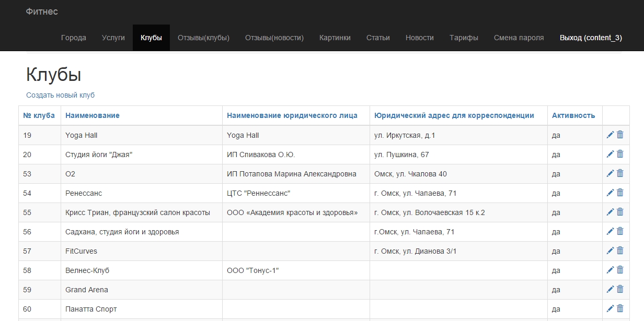644x321 pixels.
Task: Open the Тарифы navigation item
Action: (x=464, y=38)
